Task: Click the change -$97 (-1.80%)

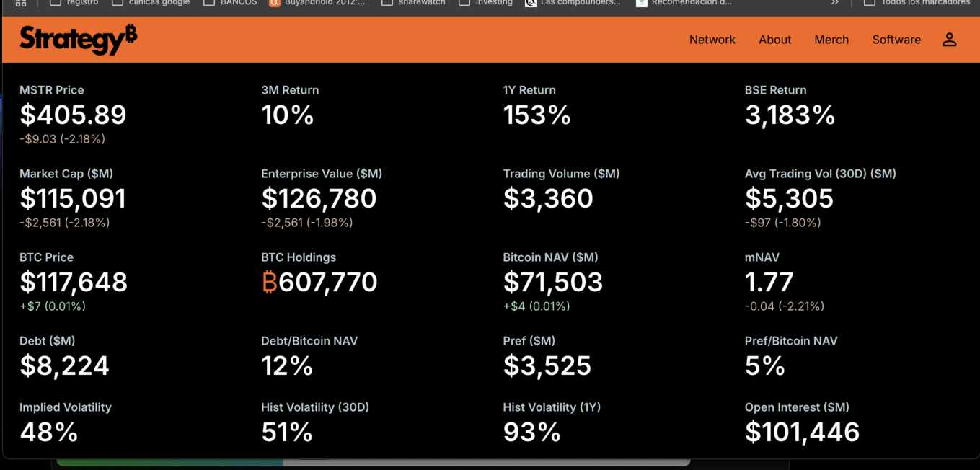Action: click(x=783, y=223)
